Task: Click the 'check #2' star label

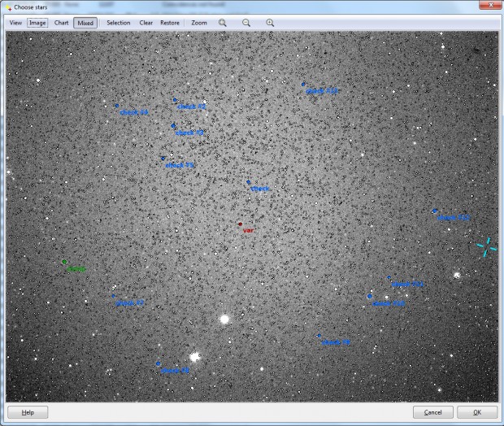Action: click(x=192, y=106)
